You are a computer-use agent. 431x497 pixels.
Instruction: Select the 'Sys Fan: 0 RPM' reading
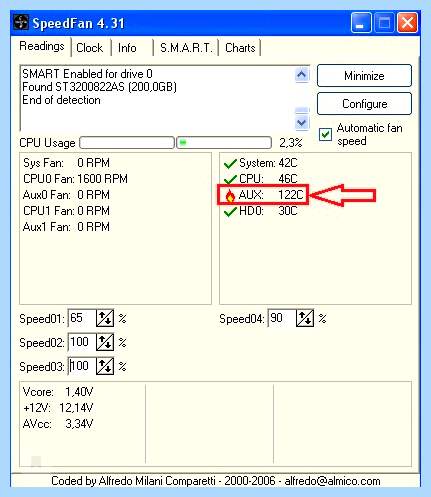click(66, 163)
